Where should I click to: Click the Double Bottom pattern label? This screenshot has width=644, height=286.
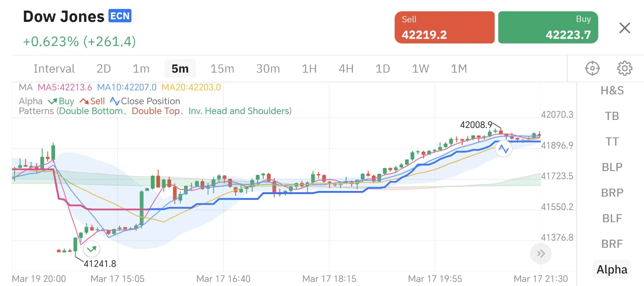click(91, 111)
